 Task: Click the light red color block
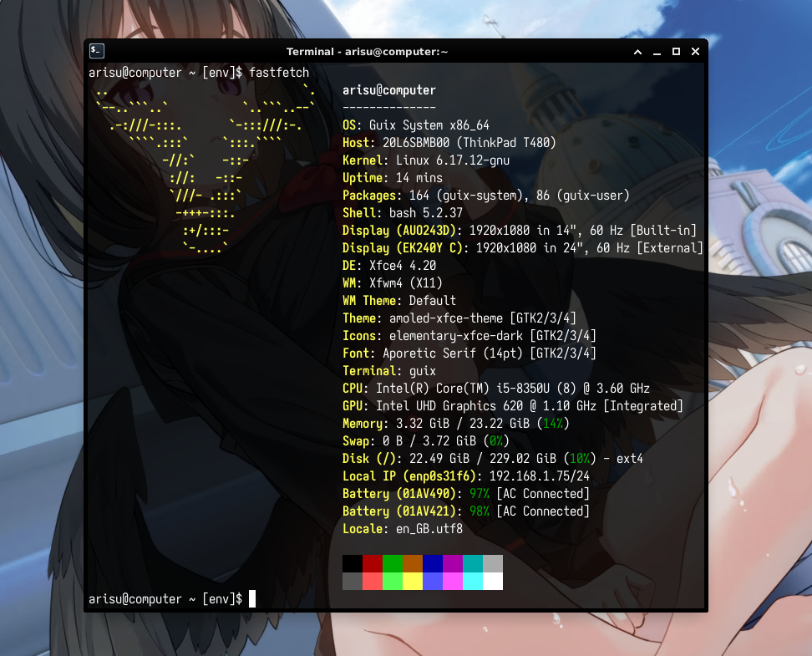pos(373,582)
